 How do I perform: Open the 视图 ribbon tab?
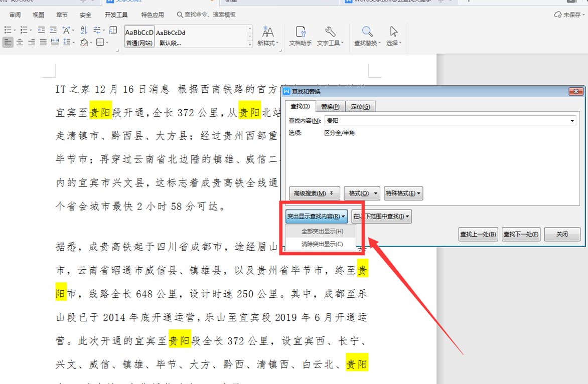pos(38,15)
